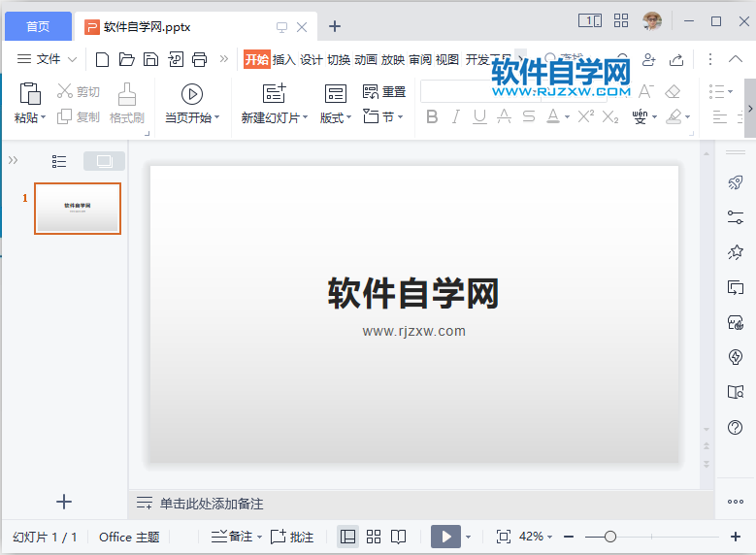The height and width of the screenshot is (555, 756).
Task: Click the Paste clipboard icon
Action: pos(29,93)
